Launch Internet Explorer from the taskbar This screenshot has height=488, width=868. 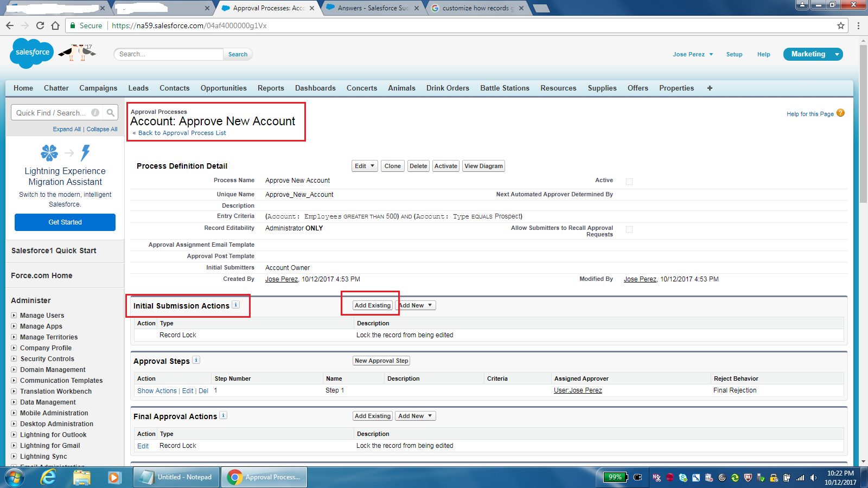(x=49, y=477)
